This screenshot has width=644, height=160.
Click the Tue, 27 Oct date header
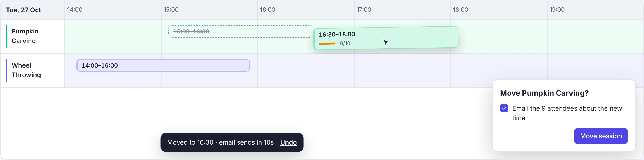point(23,10)
